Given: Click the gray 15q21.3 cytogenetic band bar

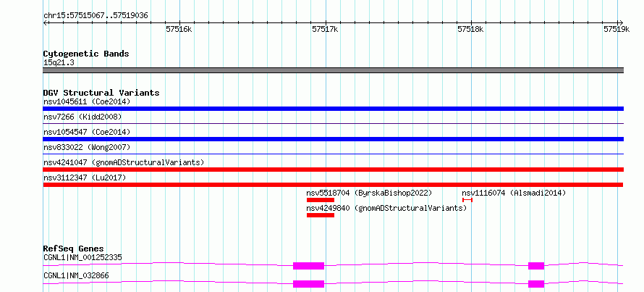Looking at the screenshot, I should point(333,70).
